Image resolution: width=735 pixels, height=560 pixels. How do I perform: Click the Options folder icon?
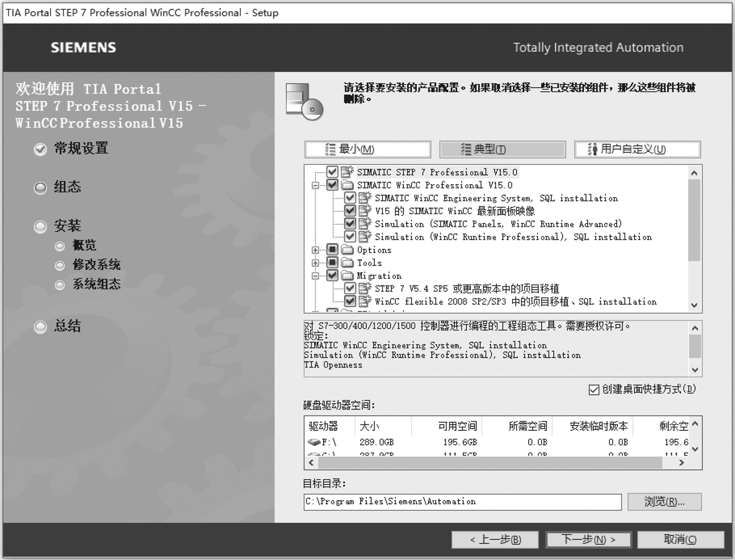coord(347,250)
